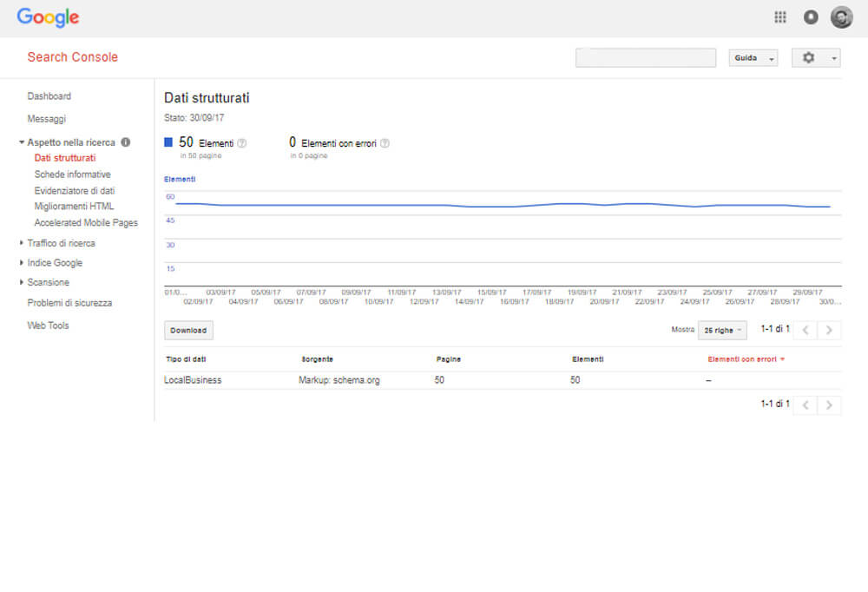Open Problemi di sicurezza
Viewport: 868px width, 592px height.
[x=69, y=303]
